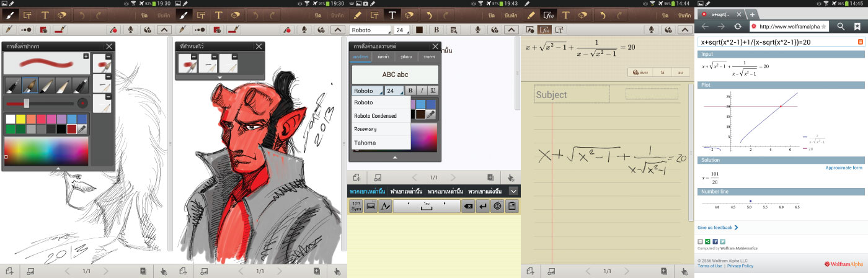Reload the WolframAlpha page in the browser
The height and width of the screenshot is (278, 868).
738,26
